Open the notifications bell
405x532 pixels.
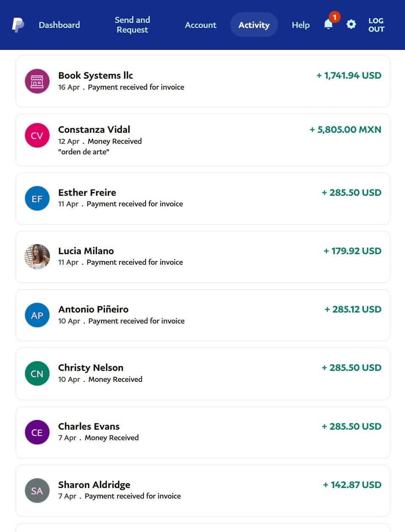click(x=328, y=25)
